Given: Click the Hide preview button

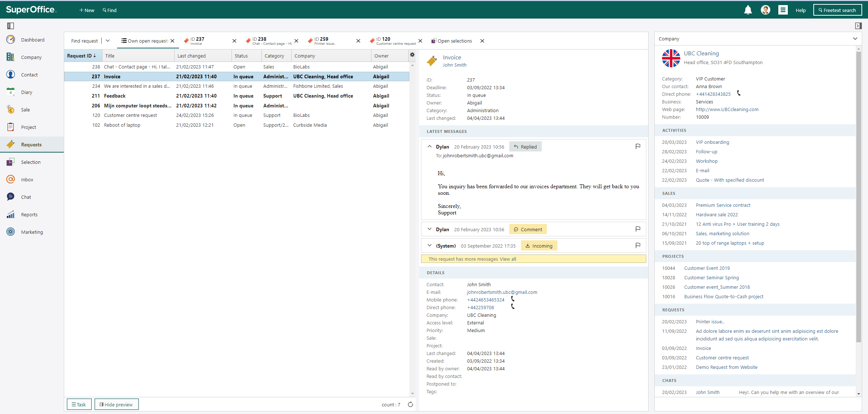Looking at the screenshot, I should coord(116,405).
